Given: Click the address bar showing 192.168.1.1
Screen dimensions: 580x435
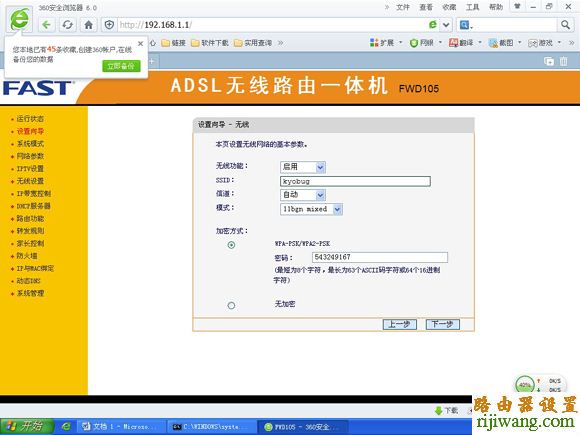Looking at the screenshot, I should coord(272,25).
